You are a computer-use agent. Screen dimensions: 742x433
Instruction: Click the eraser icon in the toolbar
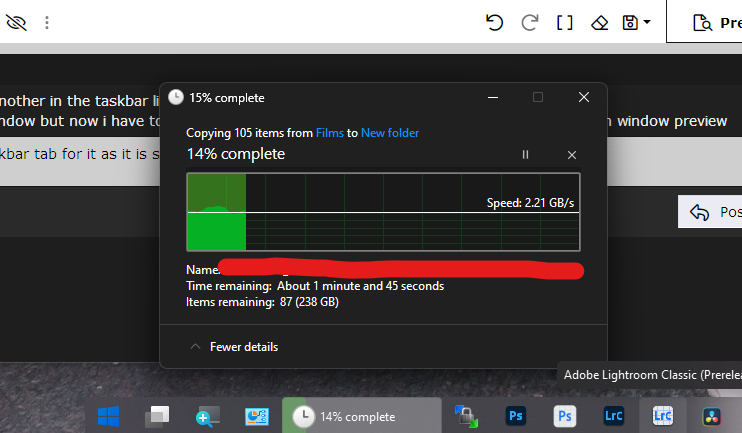click(599, 22)
